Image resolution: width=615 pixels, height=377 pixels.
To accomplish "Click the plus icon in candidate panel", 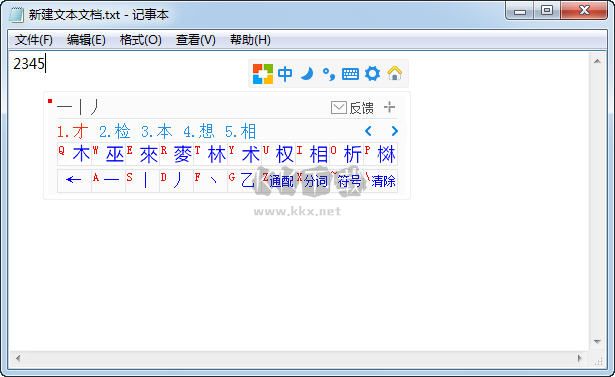I will pyautogui.click(x=389, y=107).
